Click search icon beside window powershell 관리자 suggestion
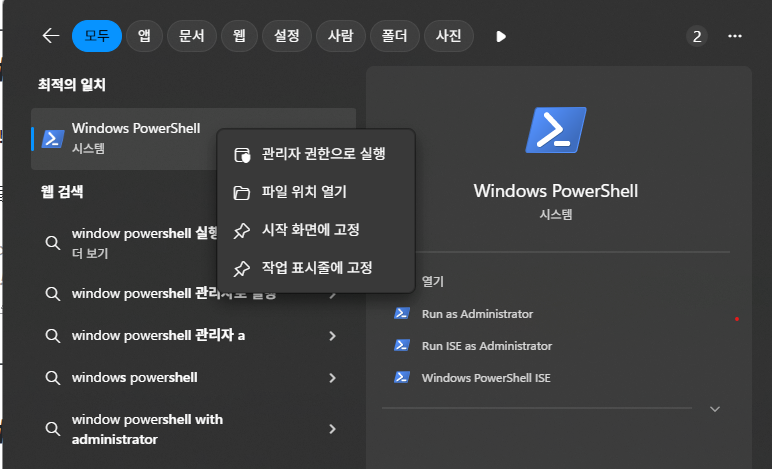Screen dimensions: 772x469 click(53, 294)
